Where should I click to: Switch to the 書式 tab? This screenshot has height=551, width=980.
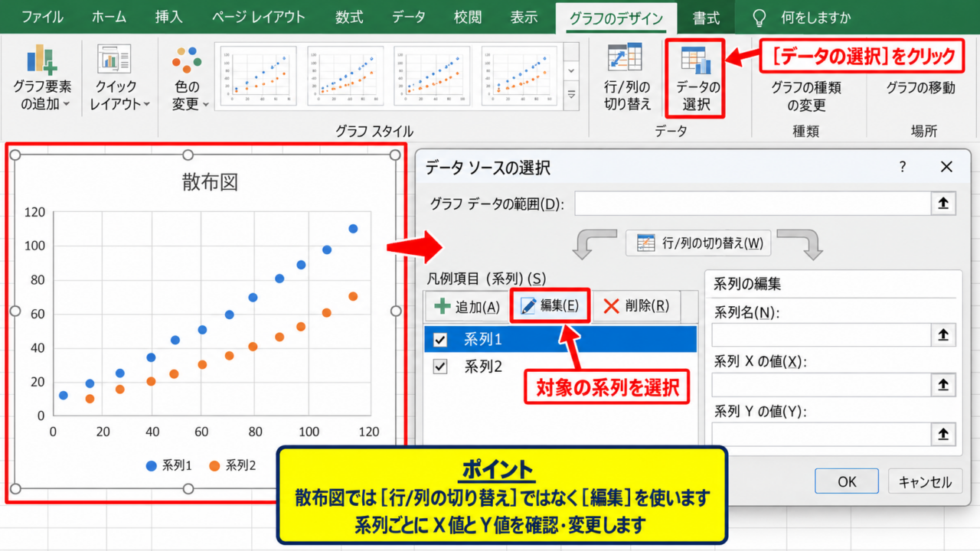706,17
